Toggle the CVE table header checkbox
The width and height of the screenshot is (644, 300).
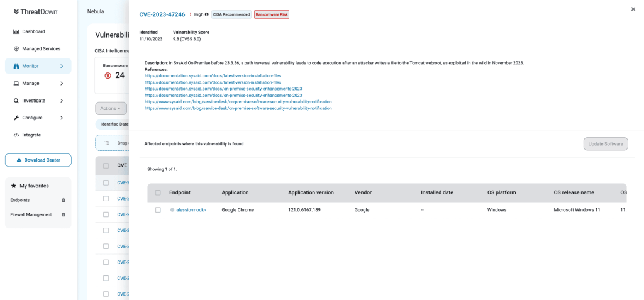click(x=106, y=165)
